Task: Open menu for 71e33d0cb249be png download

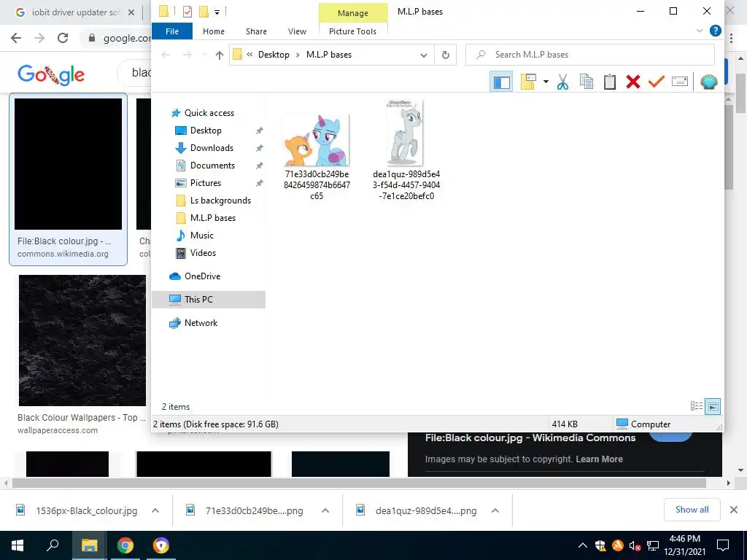Action: (x=325, y=511)
